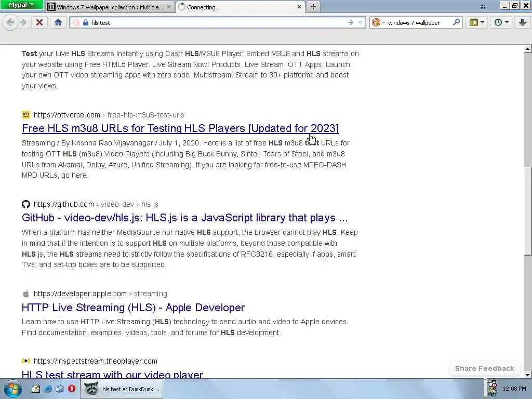Click the show desktop quick launch icon

pyautogui.click(x=59, y=389)
